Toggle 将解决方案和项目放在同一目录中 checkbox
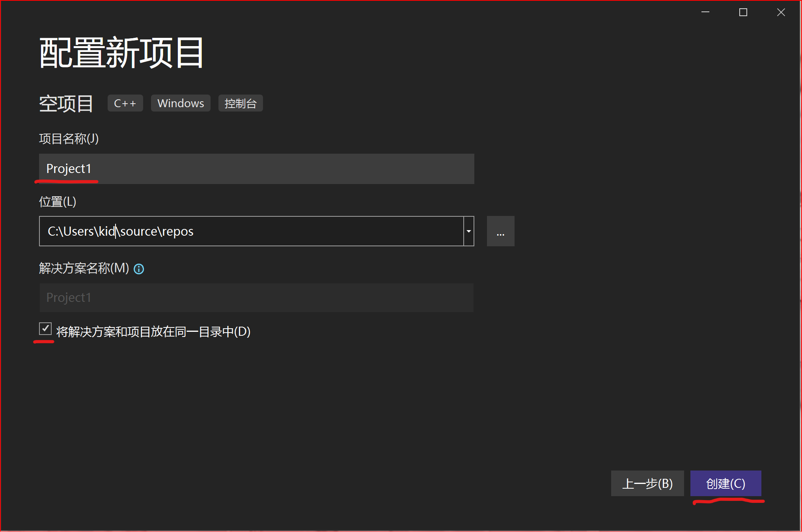Image resolution: width=802 pixels, height=532 pixels. click(45, 329)
